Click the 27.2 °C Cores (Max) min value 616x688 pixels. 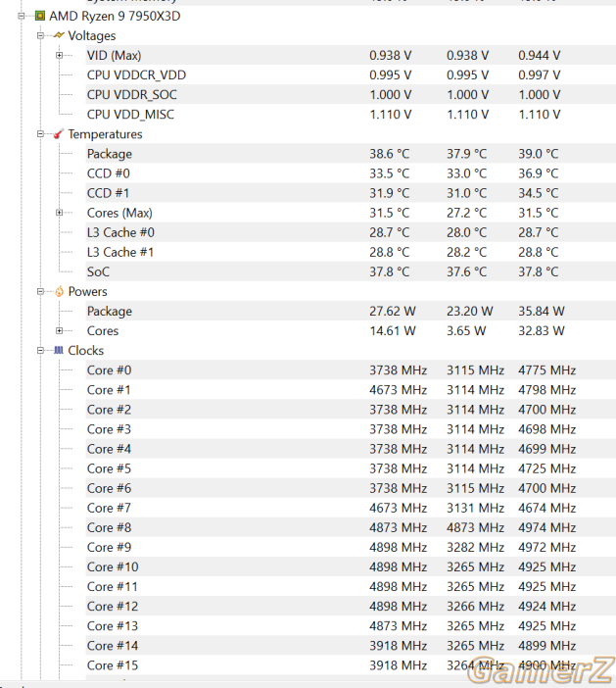click(466, 213)
